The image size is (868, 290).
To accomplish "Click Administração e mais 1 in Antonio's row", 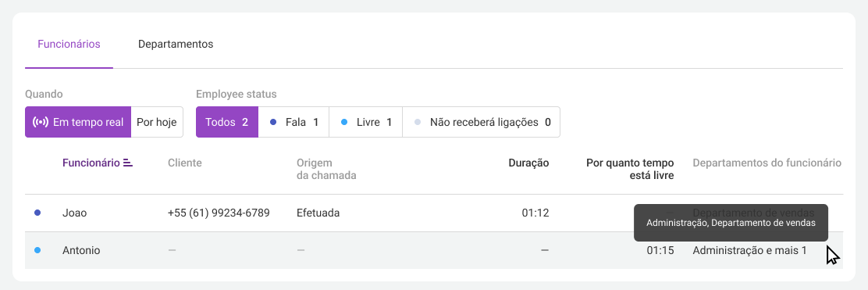I will point(749,250).
